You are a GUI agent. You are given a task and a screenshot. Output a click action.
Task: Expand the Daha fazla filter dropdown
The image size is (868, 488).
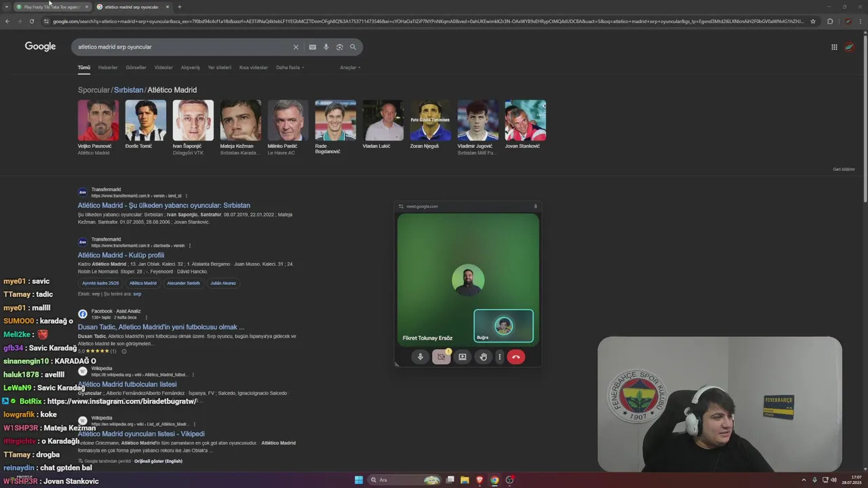pyautogui.click(x=290, y=67)
